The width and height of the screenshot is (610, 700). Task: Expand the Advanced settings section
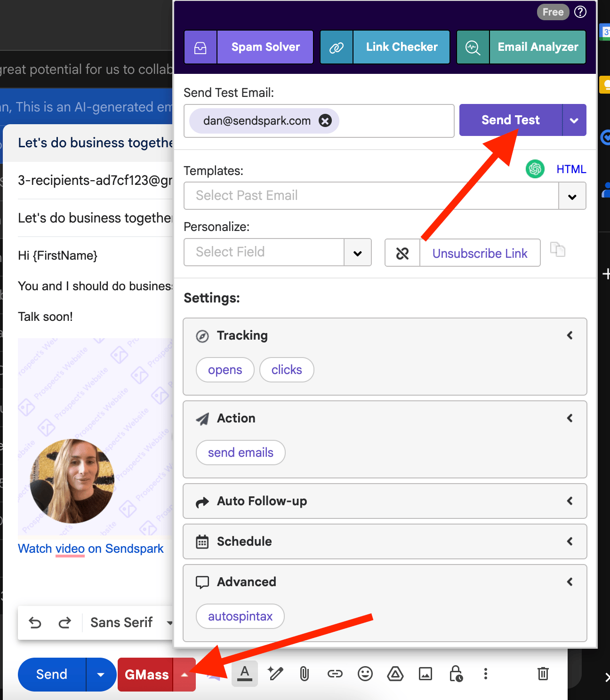(570, 582)
